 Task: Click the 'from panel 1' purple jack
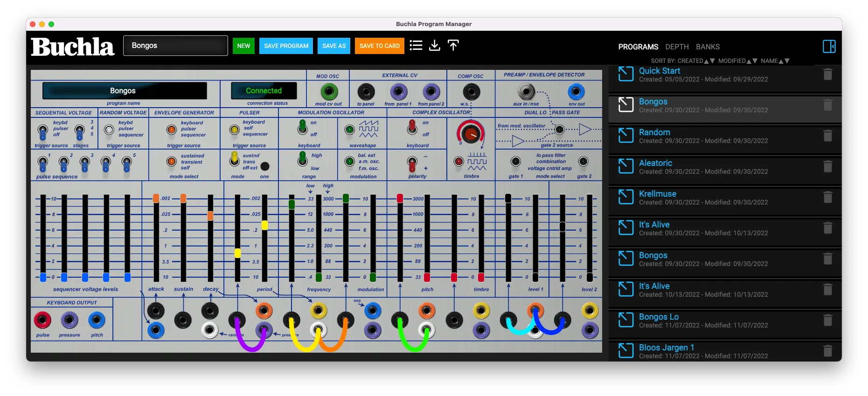398,92
